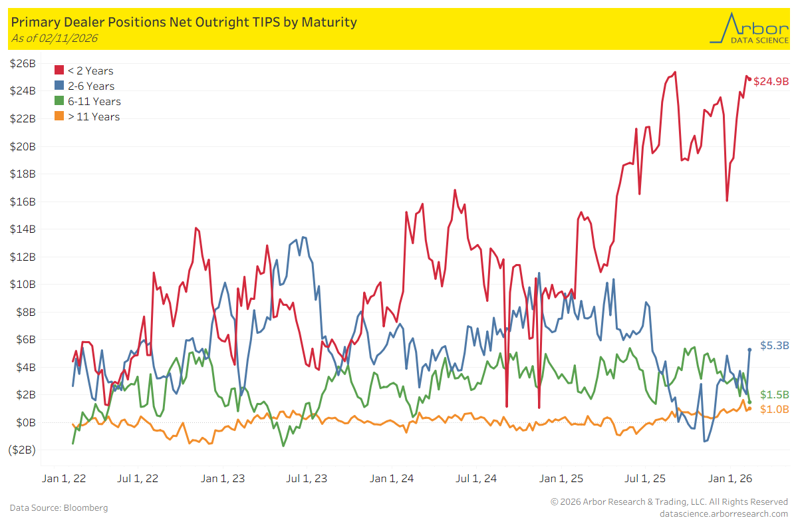Click the '($2B)' y-axis label
This screenshot has width=798, height=532.
[22, 450]
